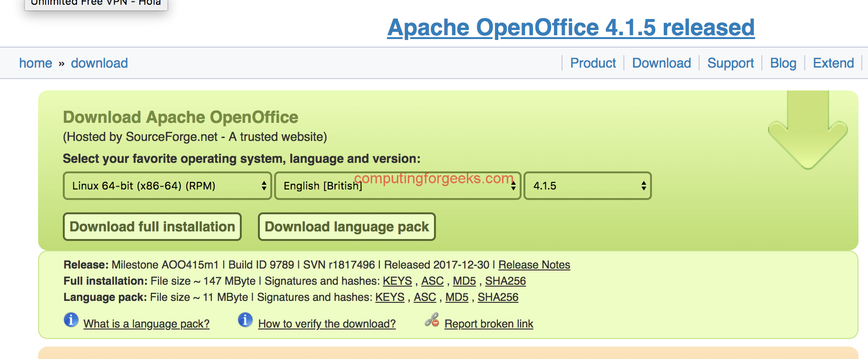
Task: Click the home breadcrumb link
Action: [36, 63]
